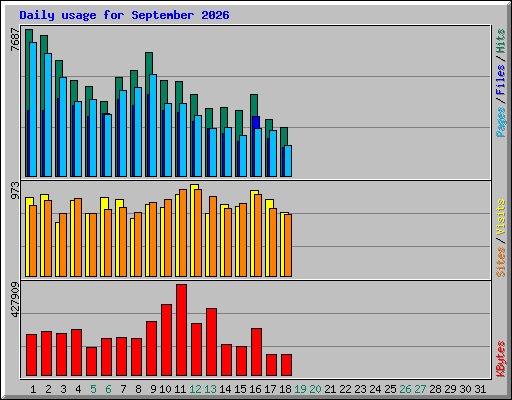512x400 pixels.
Task: Click day 10 on the x-axis
Action: [165, 389]
